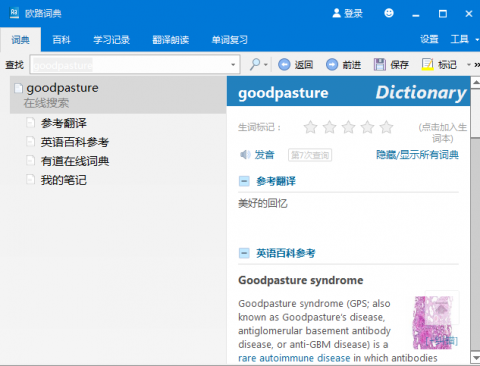Viewport: 480px width, 366px height.
Task: Collapse the 英语百科参考 section
Action: [x=244, y=253]
